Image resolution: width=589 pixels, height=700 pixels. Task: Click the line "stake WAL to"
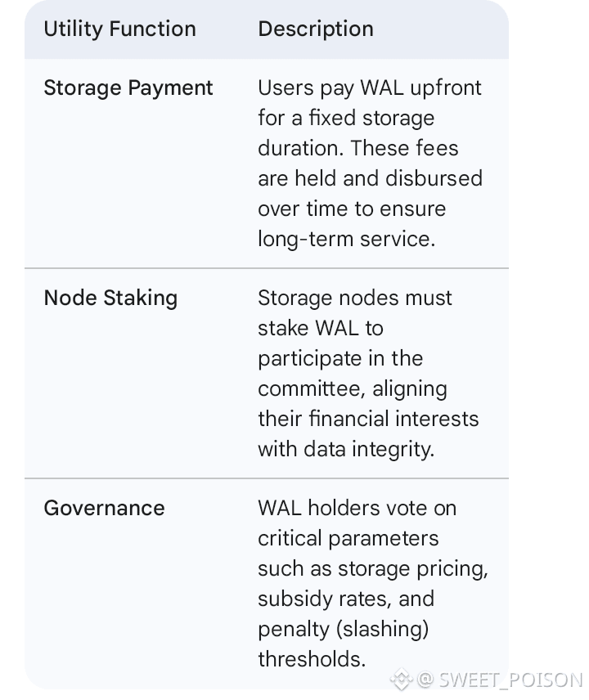click(321, 328)
